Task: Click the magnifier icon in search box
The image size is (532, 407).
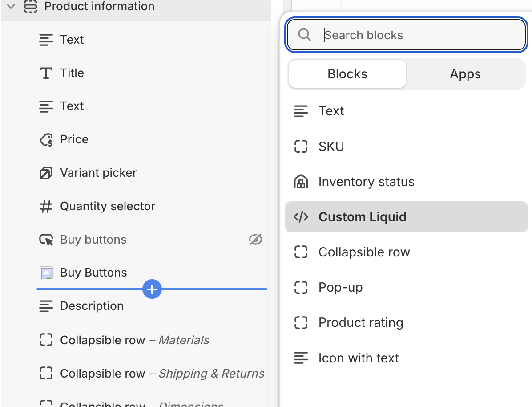Action: [304, 35]
